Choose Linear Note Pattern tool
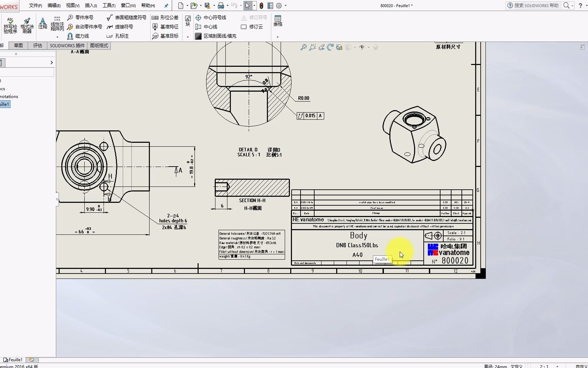Screen dimensions: 588x368 57,24
